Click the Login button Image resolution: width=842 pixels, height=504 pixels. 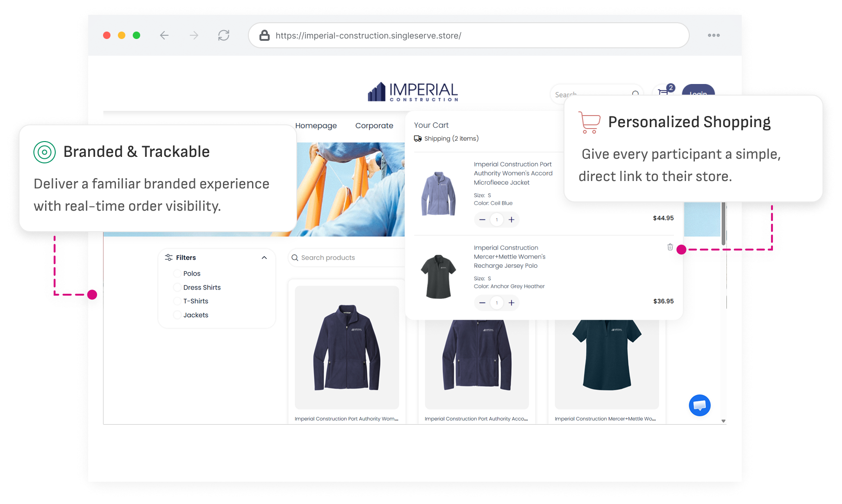698,90
